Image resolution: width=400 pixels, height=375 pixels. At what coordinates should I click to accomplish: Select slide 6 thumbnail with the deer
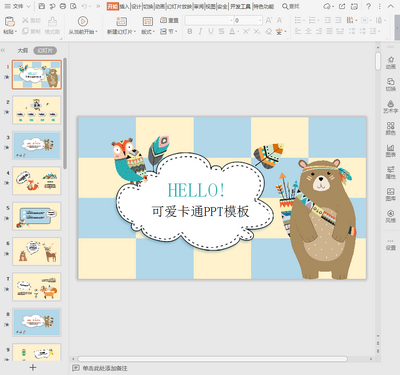(x=37, y=252)
